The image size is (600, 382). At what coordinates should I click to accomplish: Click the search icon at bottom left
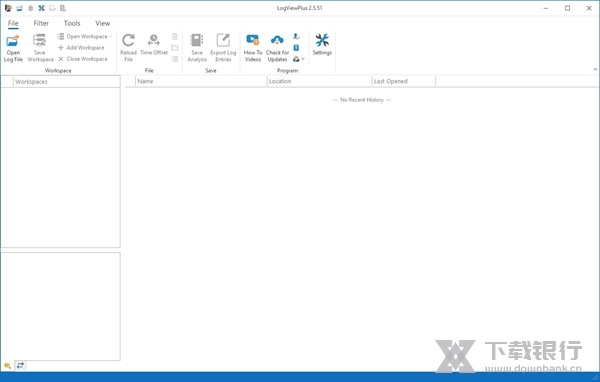(x=7, y=366)
